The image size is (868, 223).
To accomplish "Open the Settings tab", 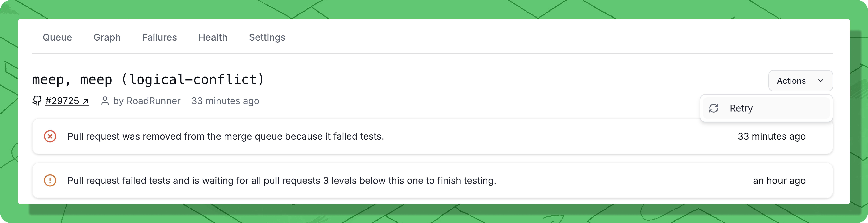I will 267,37.
